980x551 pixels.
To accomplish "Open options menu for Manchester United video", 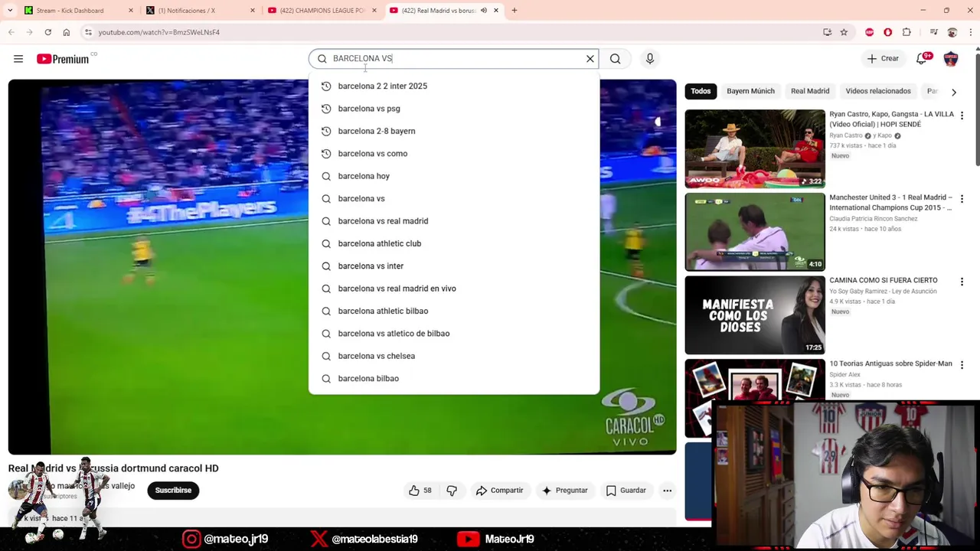I will pyautogui.click(x=962, y=199).
